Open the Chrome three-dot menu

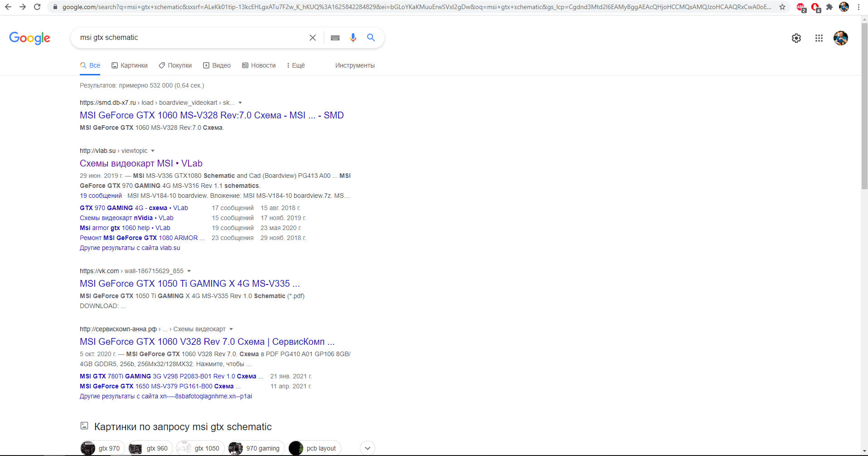coord(858,7)
